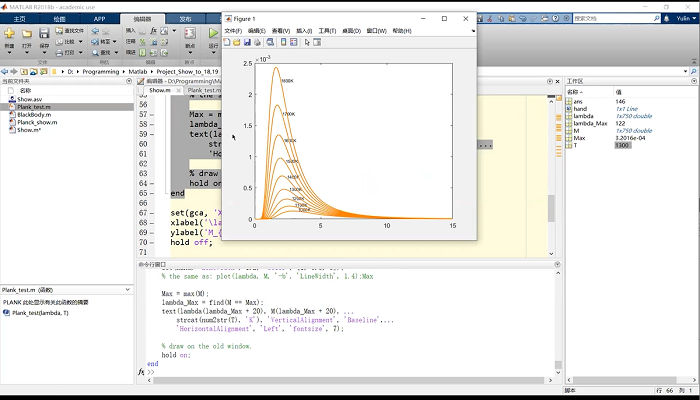Switch to the APP ribbon tab
Screen dimensions: 700x400
[x=99, y=18]
